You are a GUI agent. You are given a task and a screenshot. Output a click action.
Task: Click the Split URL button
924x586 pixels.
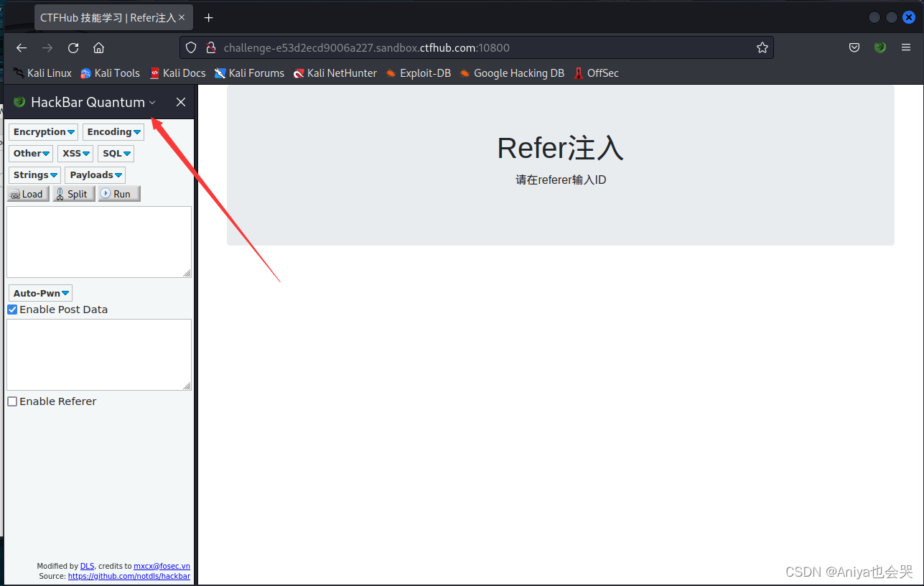click(x=73, y=194)
